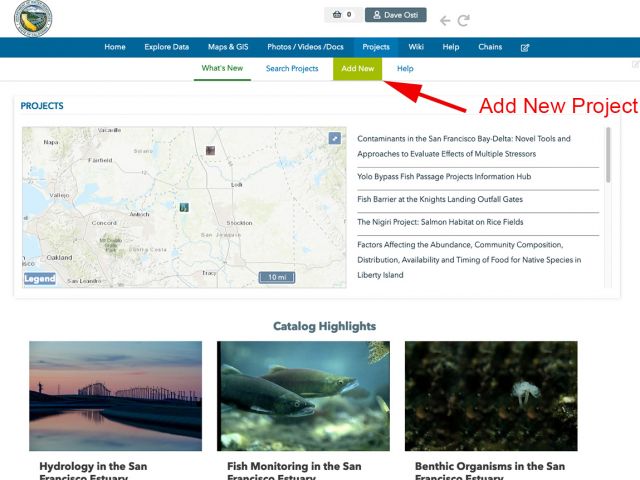Click the California agency seal logo
The height and width of the screenshot is (480, 640).
(x=33, y=18)
